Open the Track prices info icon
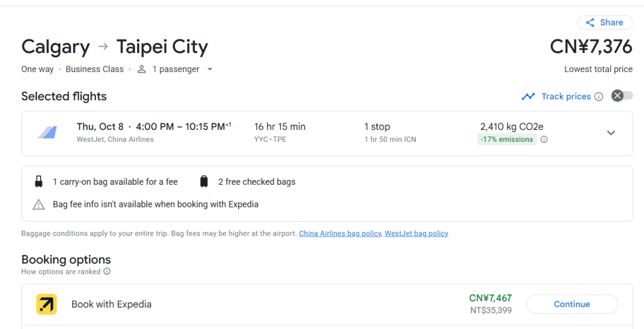Screen dimensions: 644x329 pos(599,97)
